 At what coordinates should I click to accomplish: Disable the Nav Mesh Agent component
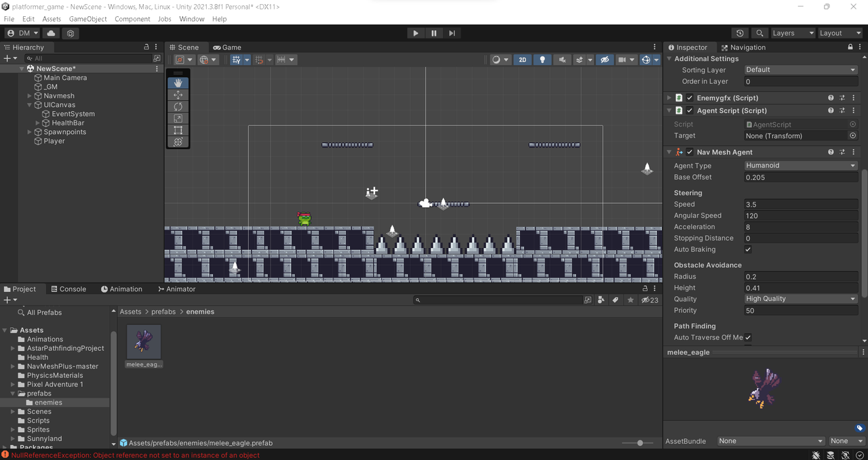pyautogui.click(x=690, y=152)
